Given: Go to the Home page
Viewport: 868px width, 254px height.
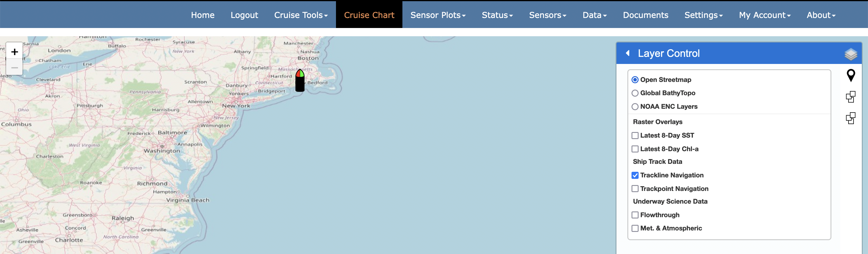Looking at the screenshot, I should [203, 15].
